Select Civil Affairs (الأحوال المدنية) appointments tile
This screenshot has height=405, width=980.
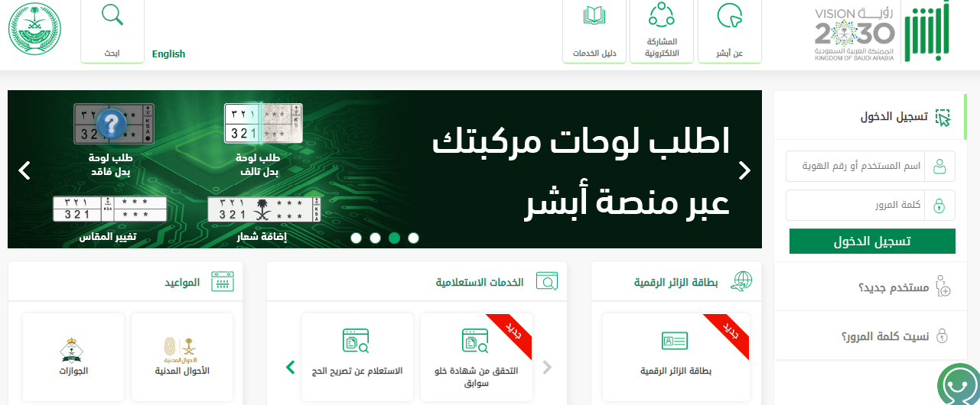[x=182, y=357]
